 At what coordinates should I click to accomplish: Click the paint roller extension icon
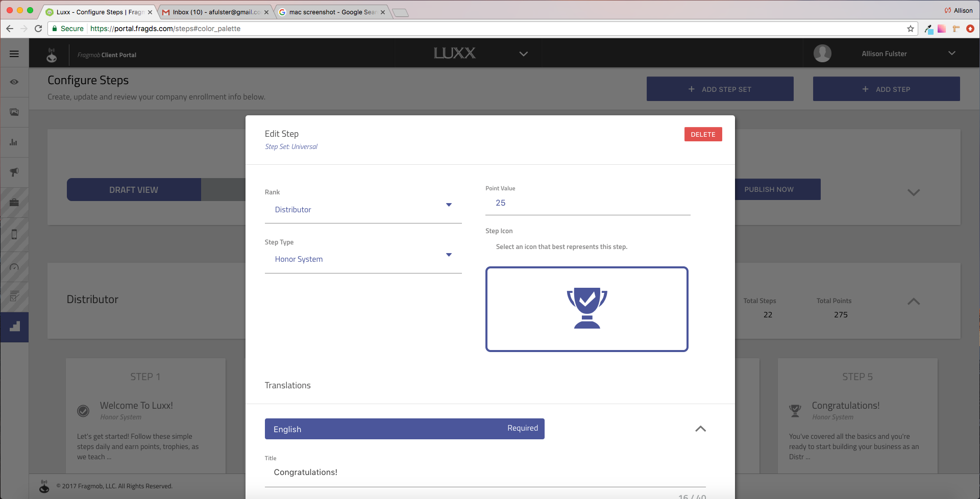coord(956,29)
